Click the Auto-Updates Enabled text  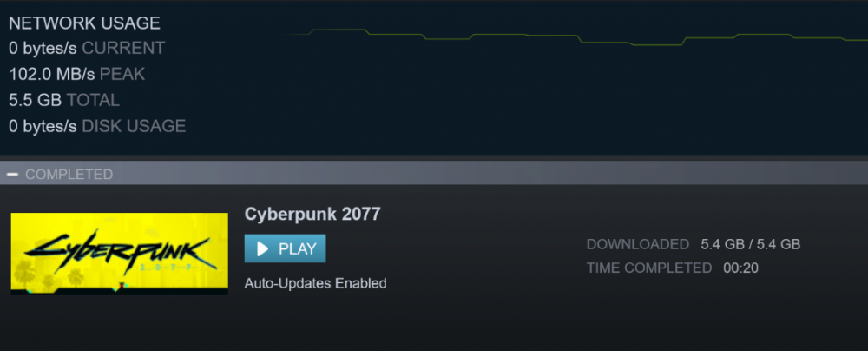pos(316,283)
